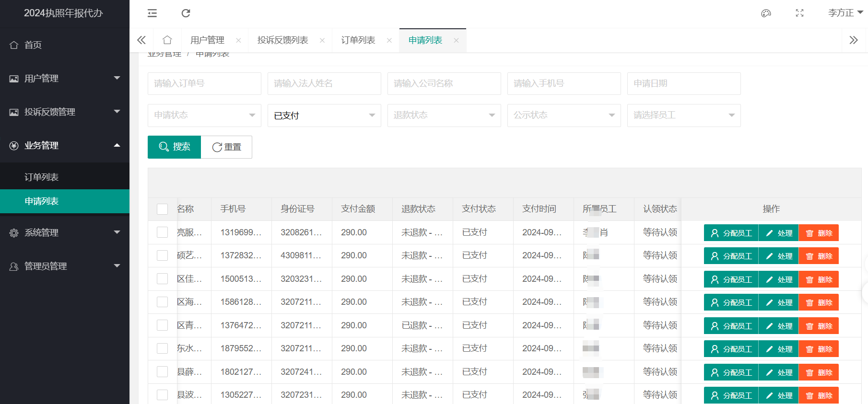The width and height of the screenshot is (868, 404).
Task: Click the home icon tab
Action: 167,40
